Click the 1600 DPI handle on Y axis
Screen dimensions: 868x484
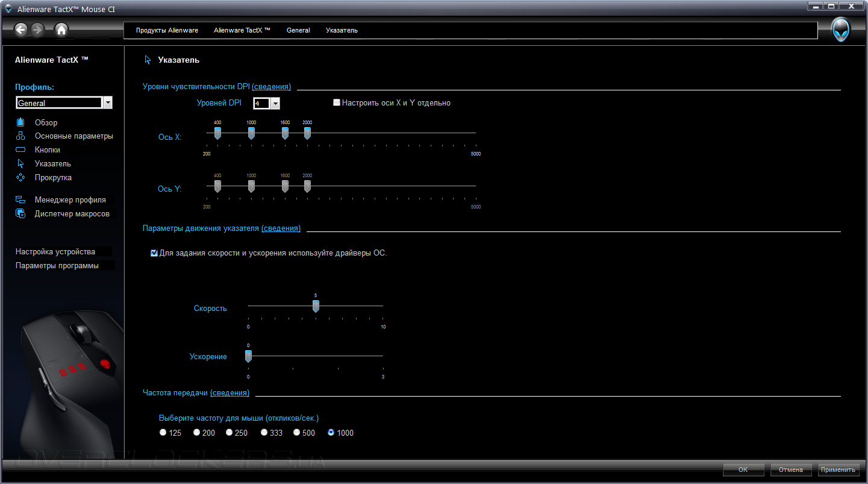[285, 186]
